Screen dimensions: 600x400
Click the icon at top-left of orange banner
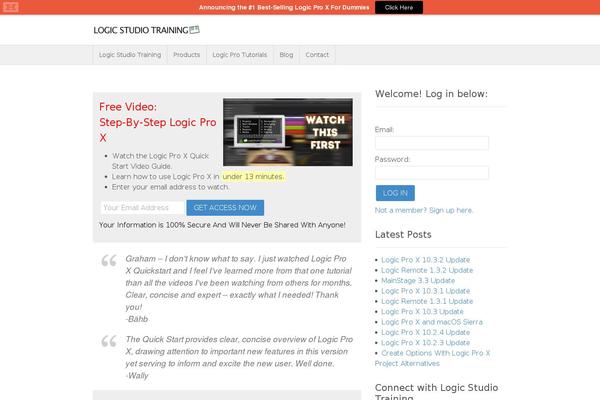click(11, 7)
